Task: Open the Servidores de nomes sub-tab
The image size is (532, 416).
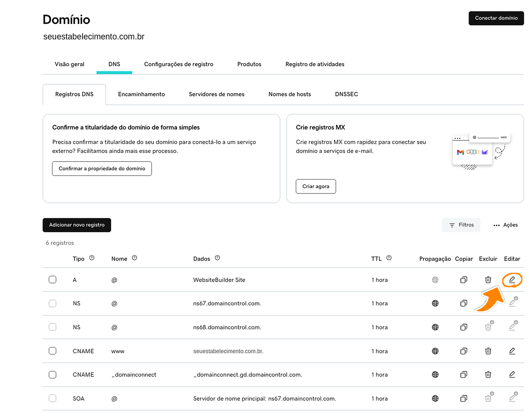Action: click(217, 94)
